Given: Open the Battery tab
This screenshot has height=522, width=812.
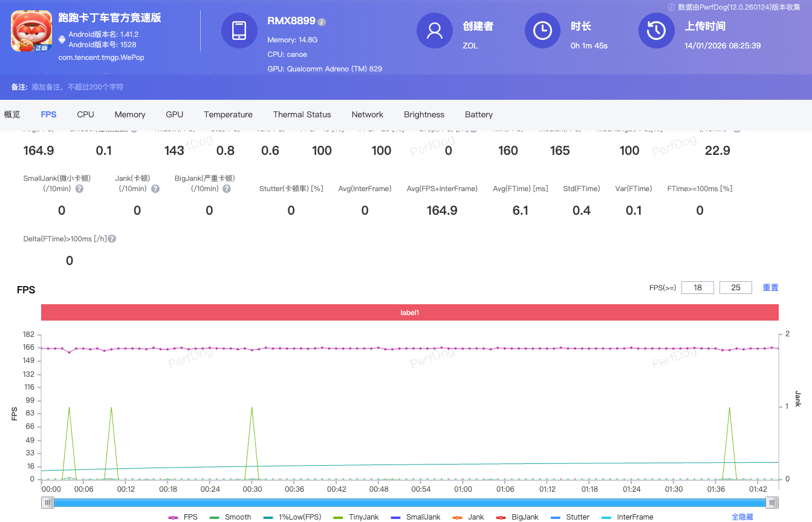Looking at the screenshot, I should point(478,114).
